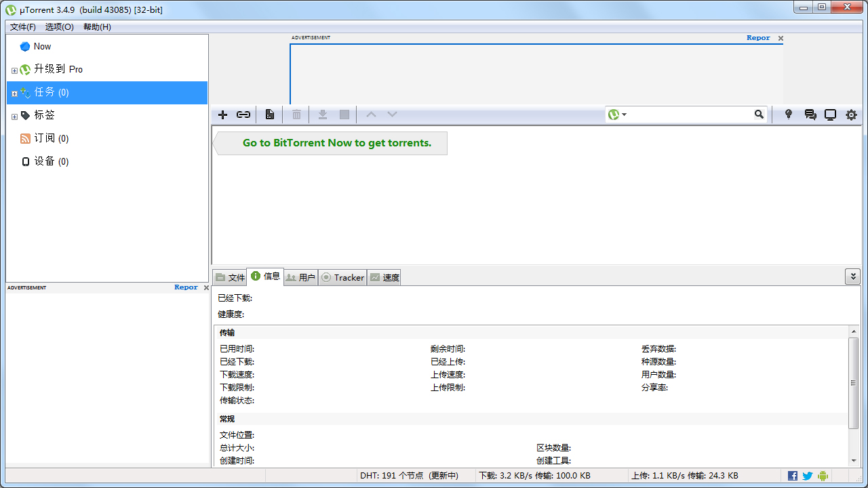Open the search provider dropdown
The height and width of the screenshot is (488, 868).
click(x=618, y=115)
